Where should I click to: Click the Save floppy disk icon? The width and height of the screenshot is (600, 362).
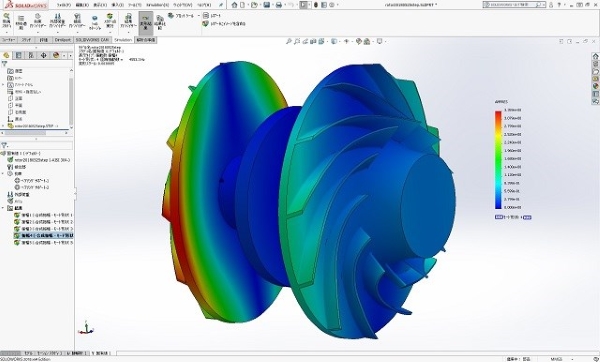(x=267, y=5)
